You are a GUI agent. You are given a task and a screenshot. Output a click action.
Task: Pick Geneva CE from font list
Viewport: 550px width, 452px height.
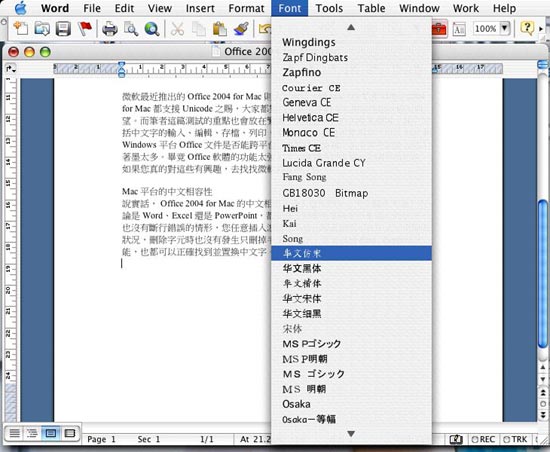pos(351,103)
